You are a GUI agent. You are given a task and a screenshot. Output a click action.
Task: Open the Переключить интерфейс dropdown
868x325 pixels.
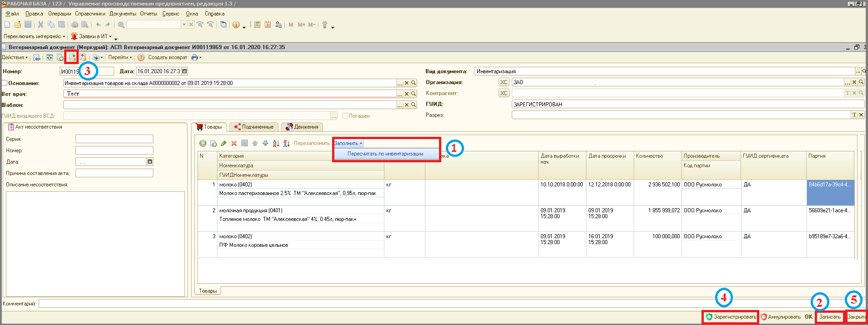34,36
